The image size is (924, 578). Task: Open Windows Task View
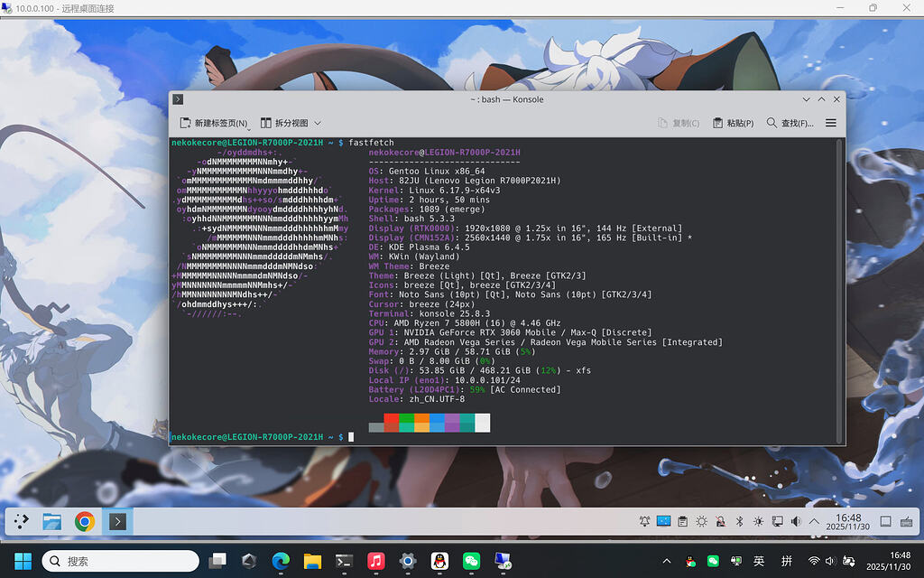(217, 561)
